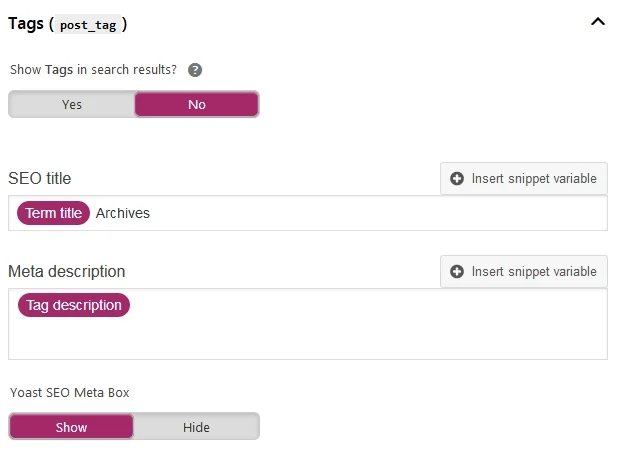Screen dimensions: 621x449
Task: Click the Yoast SEO Meta Box label
Action: [70, 392]
